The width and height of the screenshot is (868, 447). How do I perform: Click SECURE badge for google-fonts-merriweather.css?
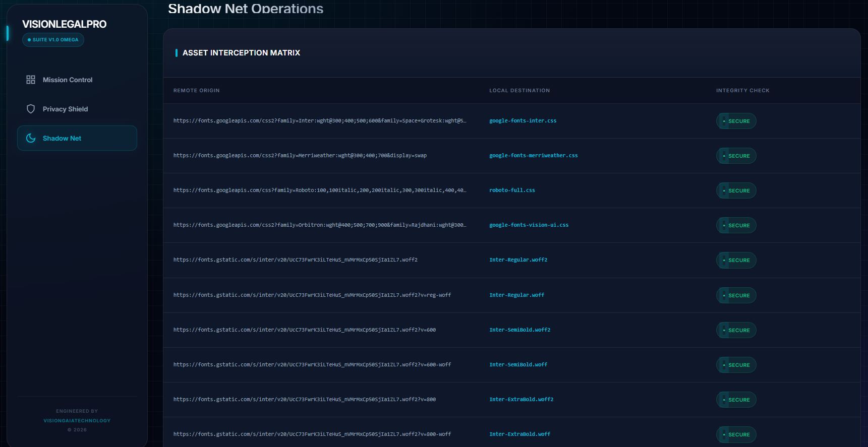[x=736, y=156]
